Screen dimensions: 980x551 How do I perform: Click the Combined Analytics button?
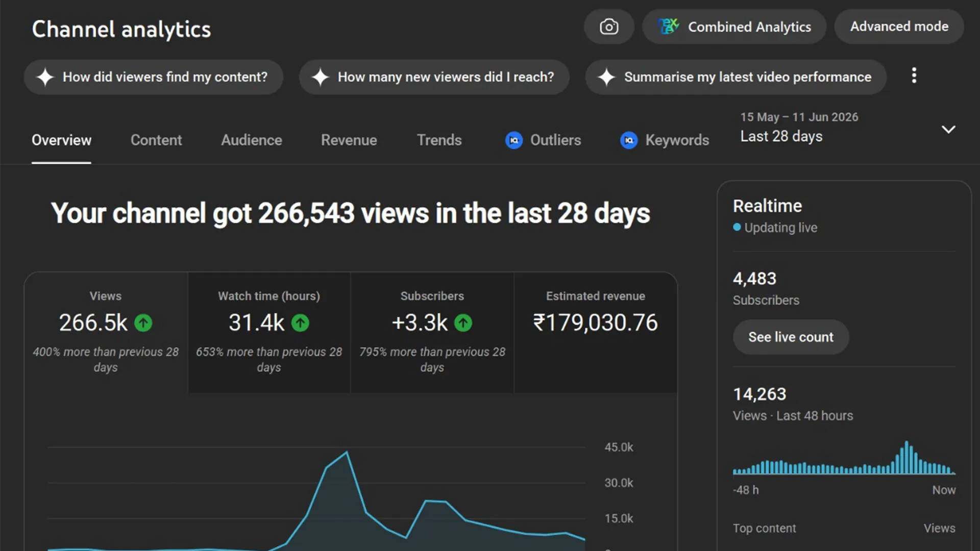coord(734,27)
